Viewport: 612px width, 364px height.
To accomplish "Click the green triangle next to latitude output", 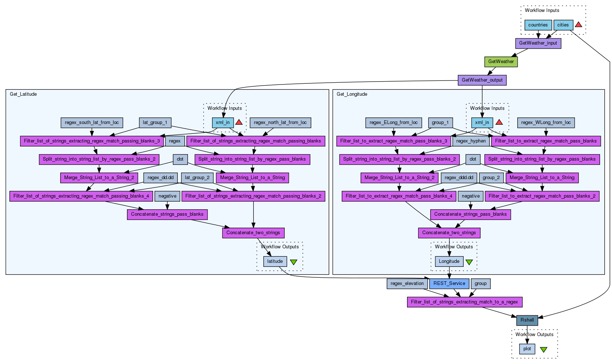I will [293, 262].
